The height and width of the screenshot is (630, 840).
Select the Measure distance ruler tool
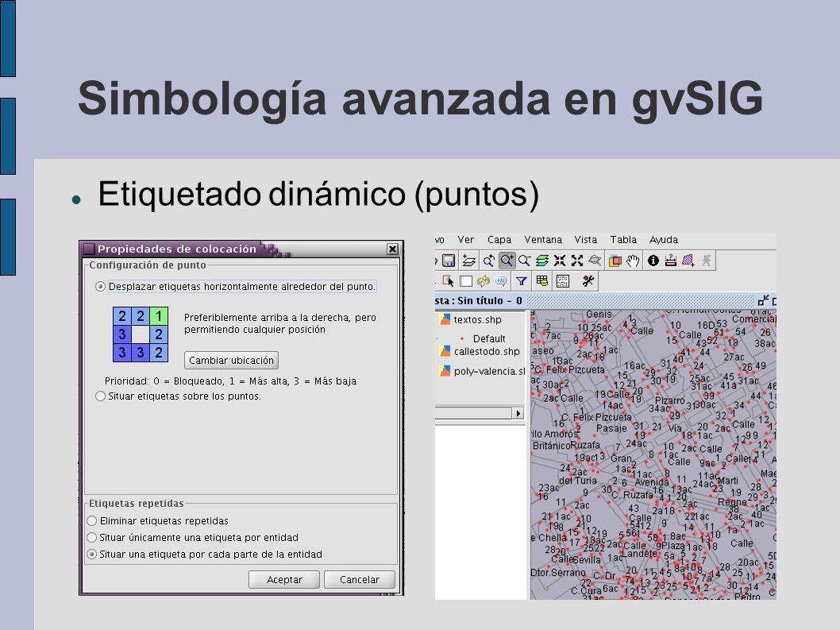[670, 261]
